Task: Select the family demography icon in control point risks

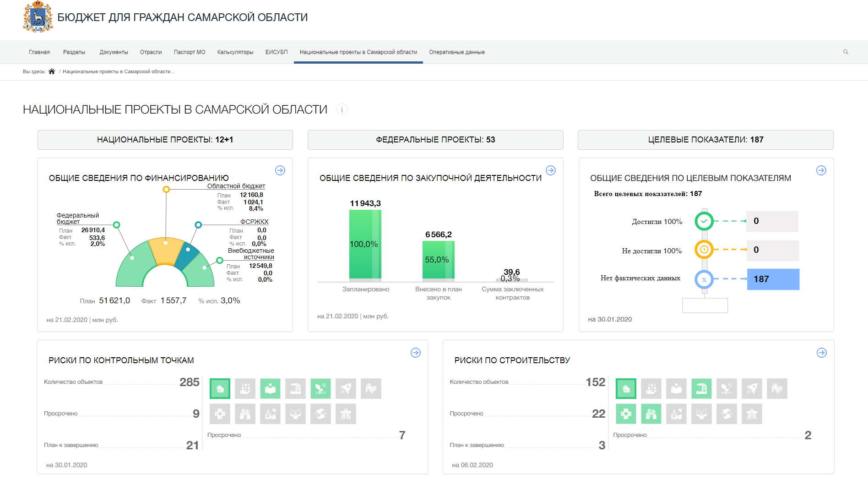Action: point(245,414)
